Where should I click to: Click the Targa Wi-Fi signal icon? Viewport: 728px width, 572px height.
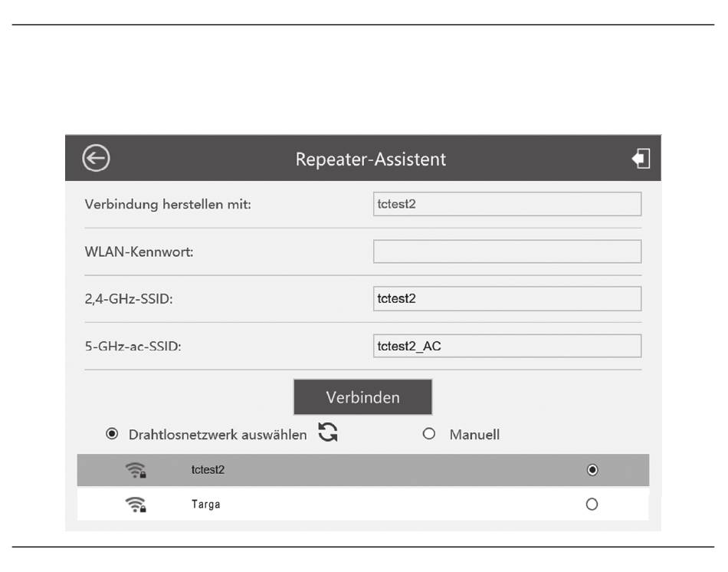pyautogui.click(x=136, y=505)
